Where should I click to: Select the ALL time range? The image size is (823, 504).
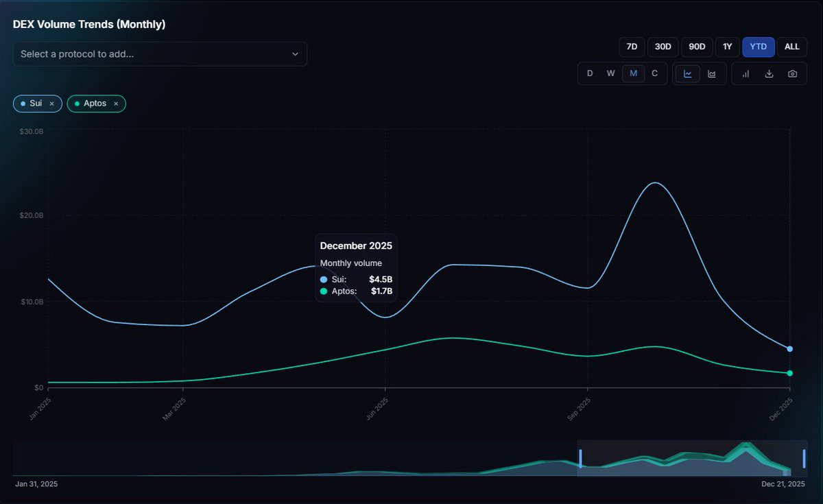tap(792, 47)
